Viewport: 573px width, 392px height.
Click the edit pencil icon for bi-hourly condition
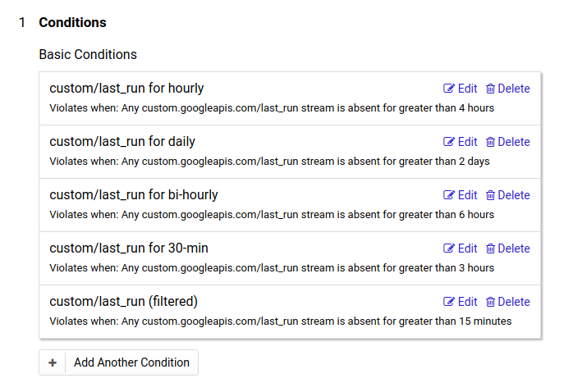click(449, 195)
